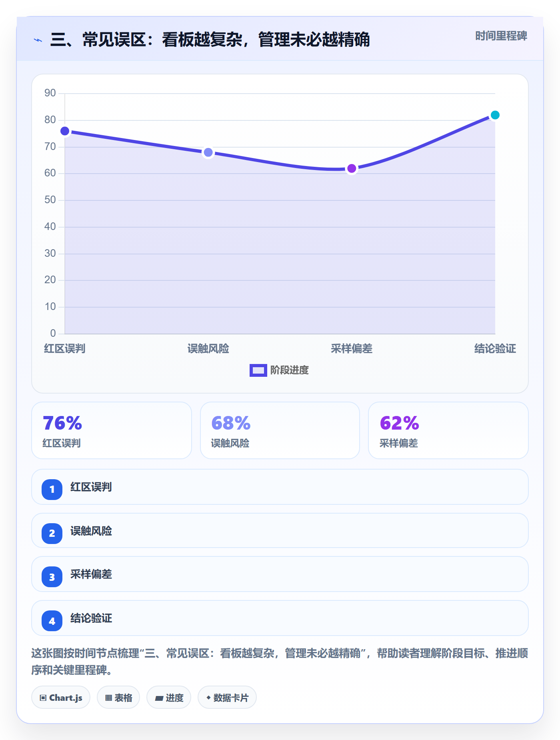Click the 误触风险 x-axis label
Image resolution: width=560 pixels, height=740 pixels.
tap(208, 349)
